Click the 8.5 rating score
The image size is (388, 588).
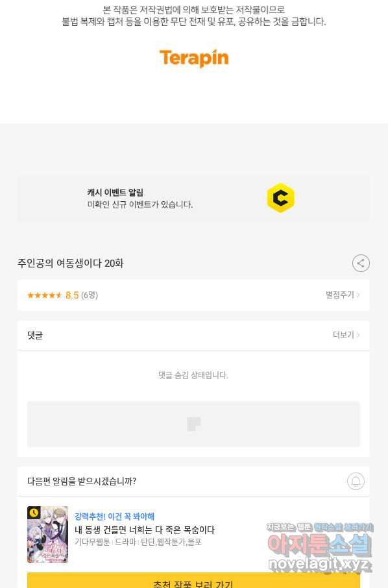point(72,295)
